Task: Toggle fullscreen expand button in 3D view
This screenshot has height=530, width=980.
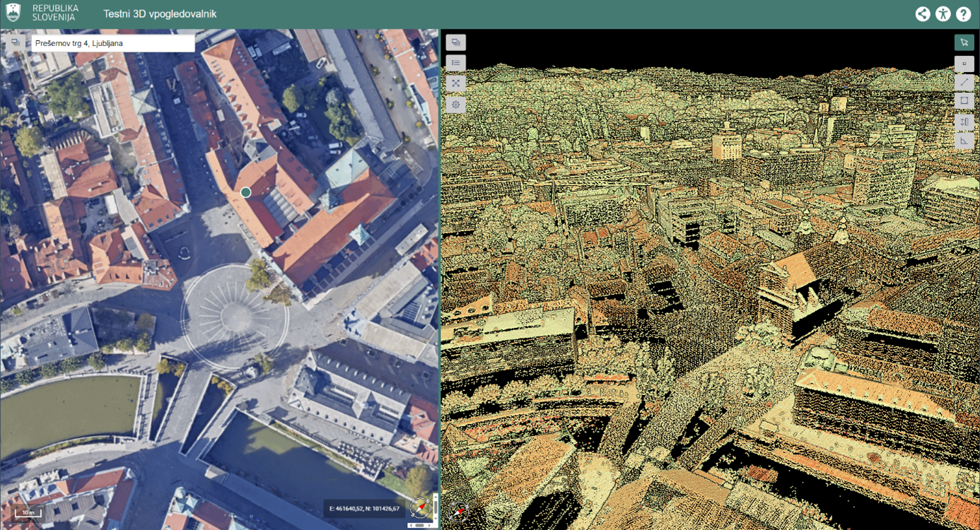Action: [x=456, y=83]
